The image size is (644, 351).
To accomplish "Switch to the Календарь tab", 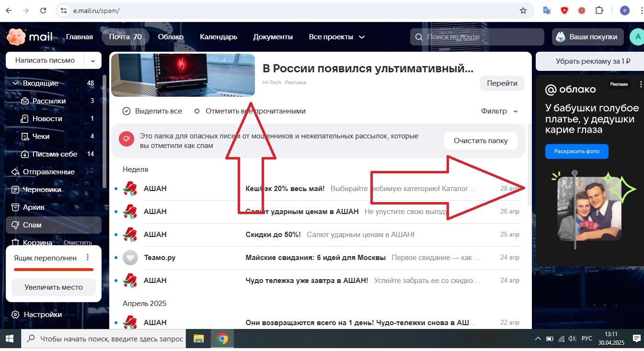I will click(x=218, y=37).
